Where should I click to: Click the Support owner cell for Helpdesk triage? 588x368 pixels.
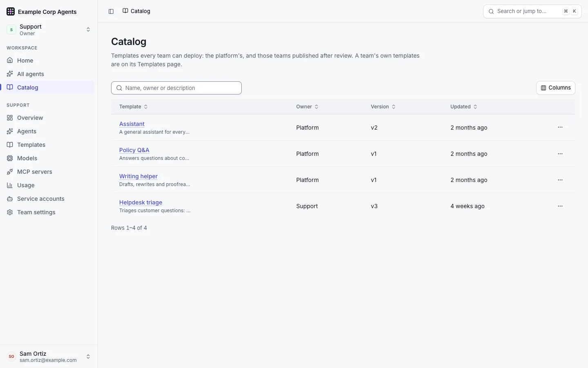tap(307, 206)
